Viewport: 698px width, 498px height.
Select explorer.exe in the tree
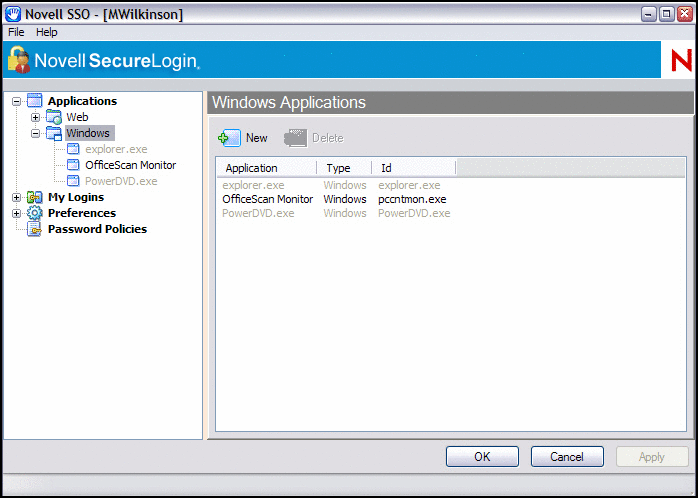116,149
